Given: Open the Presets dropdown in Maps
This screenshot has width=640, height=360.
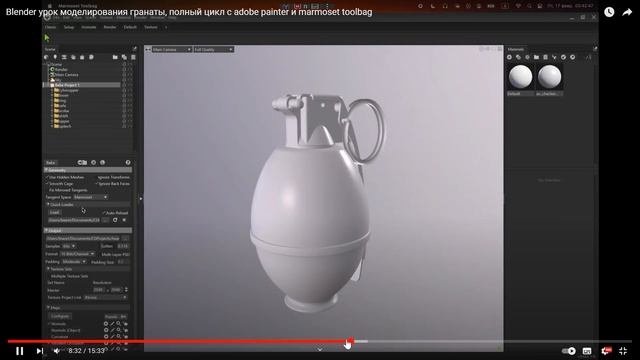Looking at the screenshot, I should point(116,316).
